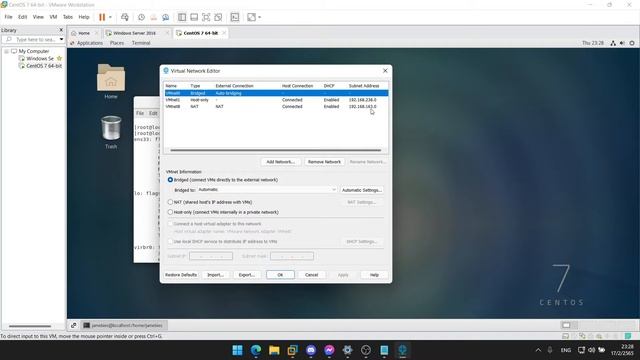This screenshot has height=360, width=640.
Task: Open the Bridged to Automatic dropdown
Action: (267, 190)
